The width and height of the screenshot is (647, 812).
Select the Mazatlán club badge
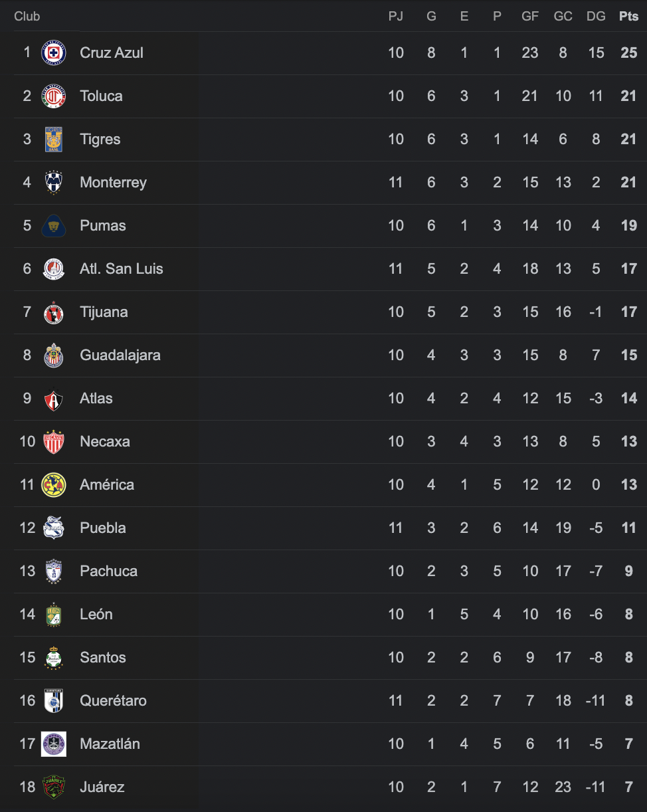pyautogui.click(x=54, y=744)
